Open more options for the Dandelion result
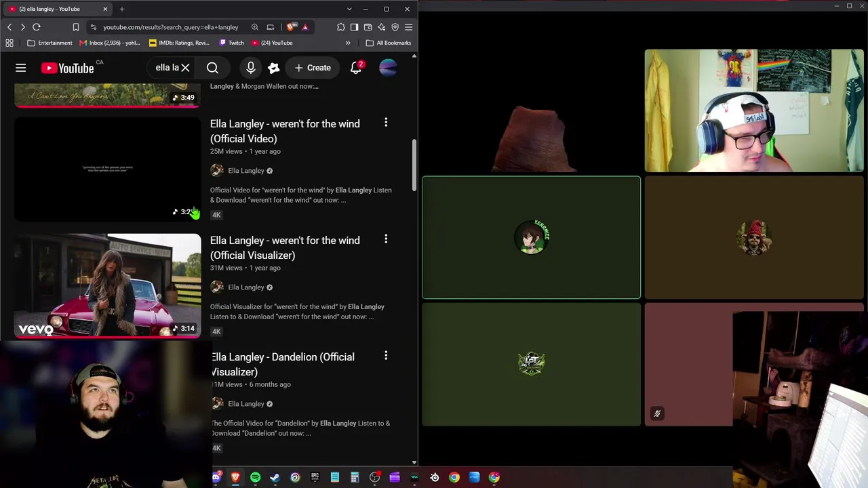 point(386,356)
